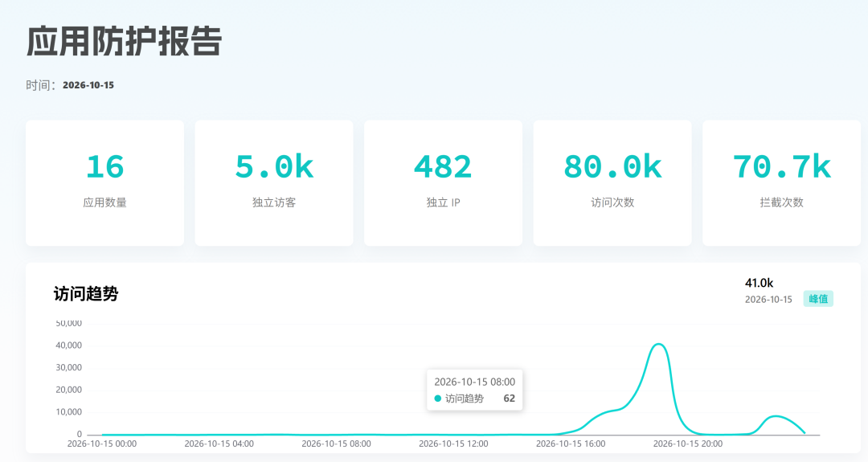868x462 pixels.
Task: Click the 41.0k peak value
Action: [759, 283]
